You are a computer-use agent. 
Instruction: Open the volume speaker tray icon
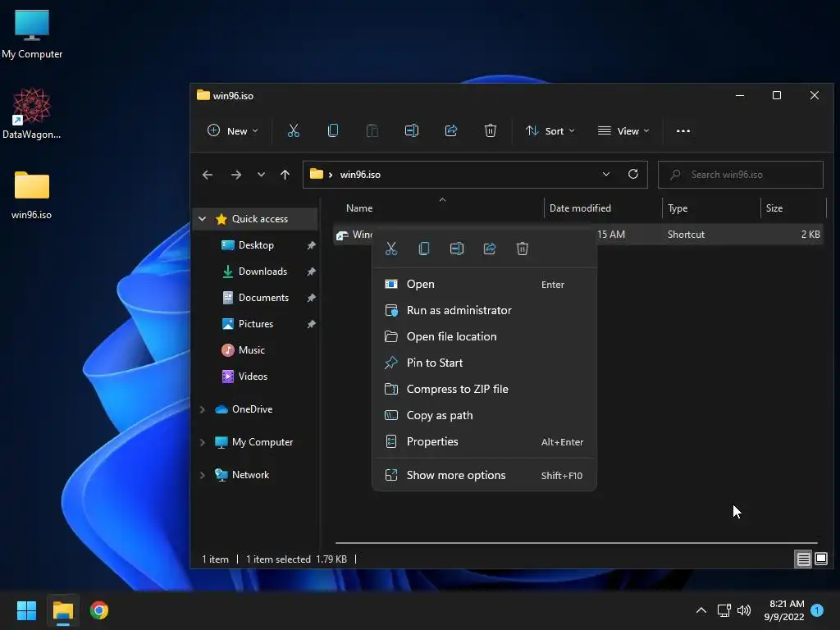[x=744, y=610]
